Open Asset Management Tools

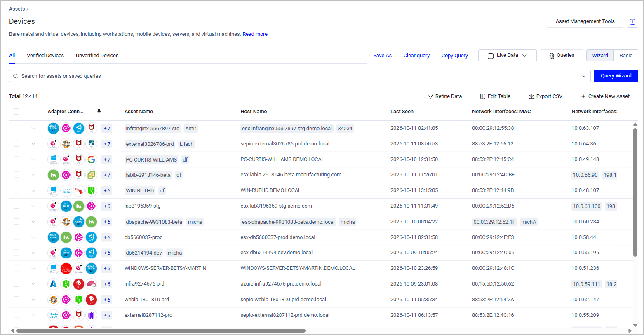click(x=585, y=21)
